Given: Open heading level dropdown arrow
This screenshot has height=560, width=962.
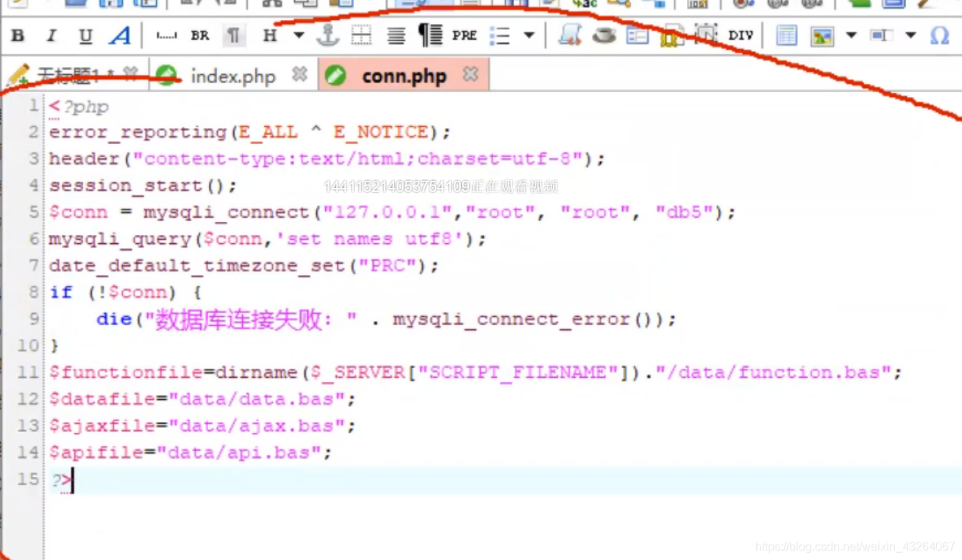Looking at the screenshot, I should [299, 35].
